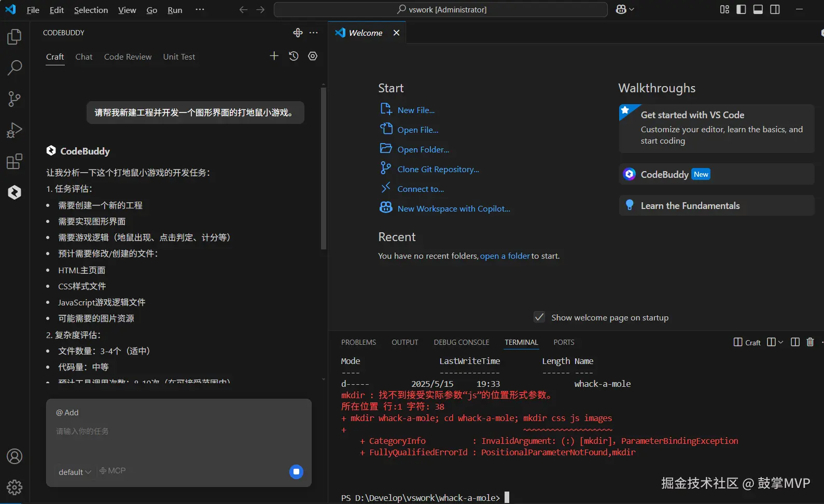Go back with the navigation arrow
Viewport: 824px width, 504px height.
pos(243,10)
